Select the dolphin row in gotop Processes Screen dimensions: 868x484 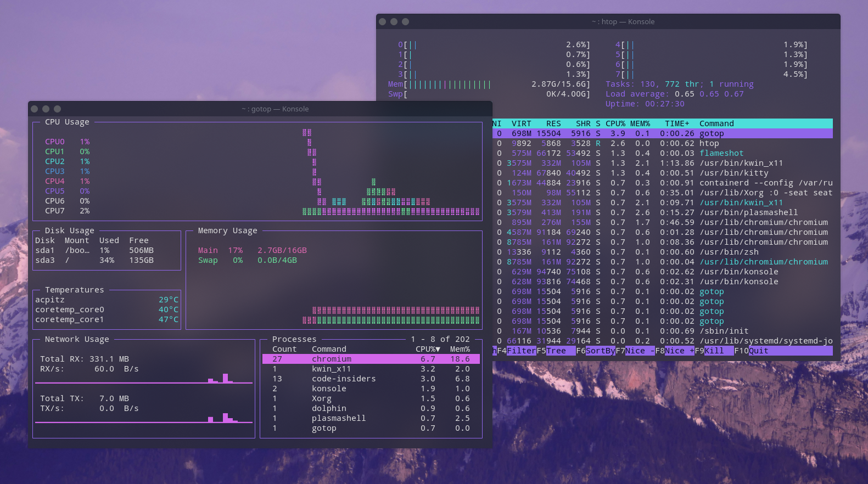coord(371,408)
